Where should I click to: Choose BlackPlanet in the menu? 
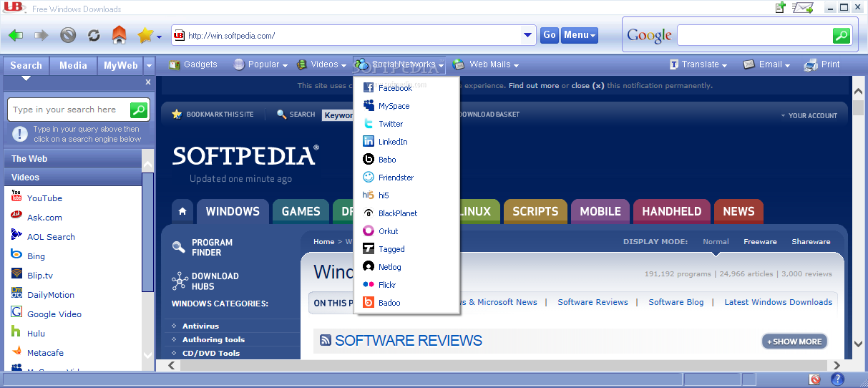[406, 213]
